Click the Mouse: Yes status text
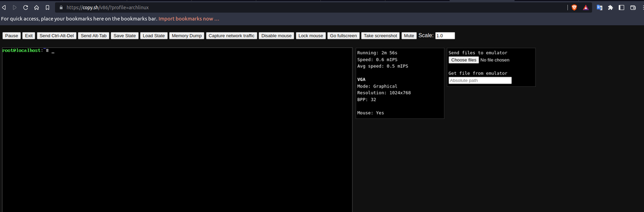The width and height of the screenshot is (644, 212). coord(370,113)
